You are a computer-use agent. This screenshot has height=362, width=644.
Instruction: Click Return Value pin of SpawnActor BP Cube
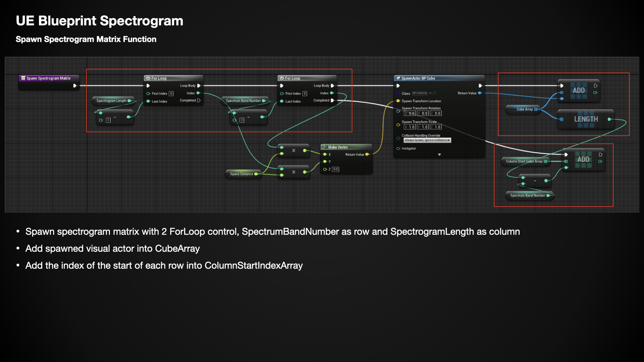tap(480, 93)
